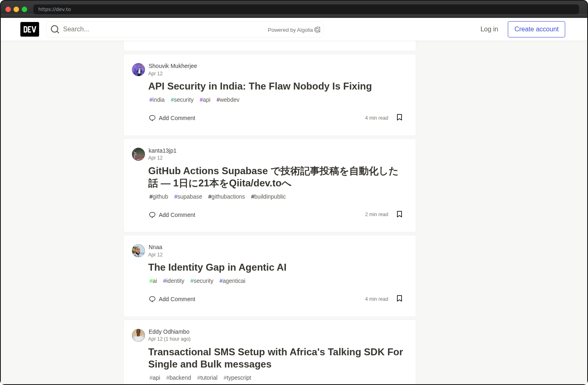
Task: Open "The Identity Gap in Agentic AI"
Action: [217, 267]
